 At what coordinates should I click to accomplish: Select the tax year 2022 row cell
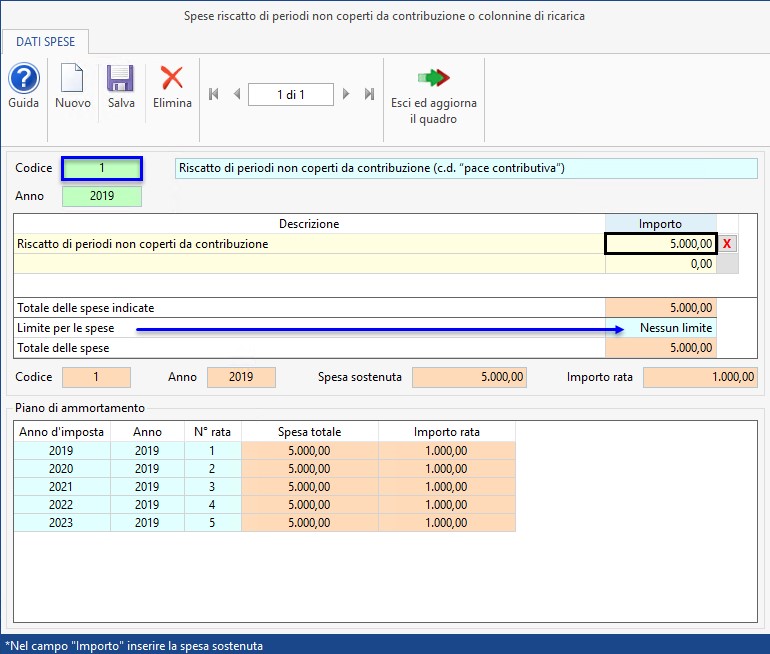click(61, 505)
